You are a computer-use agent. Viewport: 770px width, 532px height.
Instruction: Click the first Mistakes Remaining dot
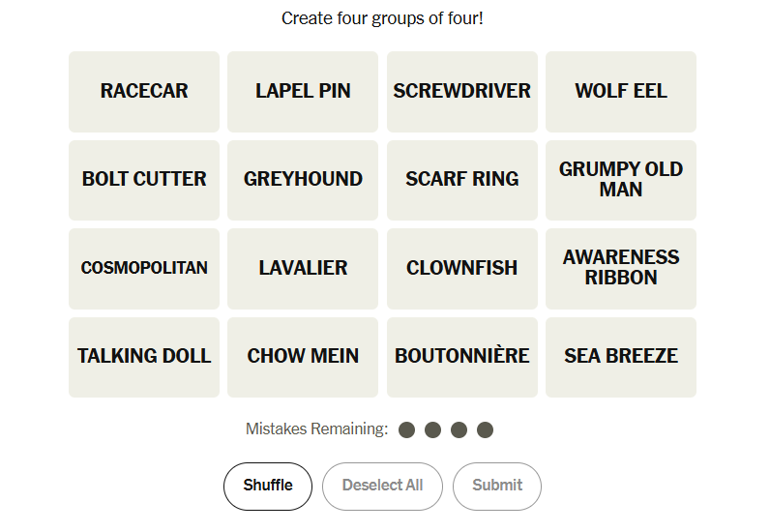pyautogui.click(x=407, y=429)
